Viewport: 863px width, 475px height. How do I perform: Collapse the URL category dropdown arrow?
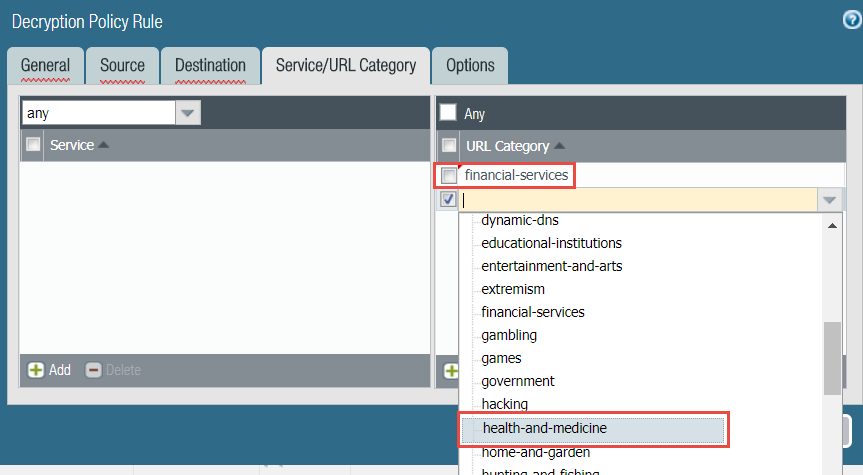coord(829,200)
